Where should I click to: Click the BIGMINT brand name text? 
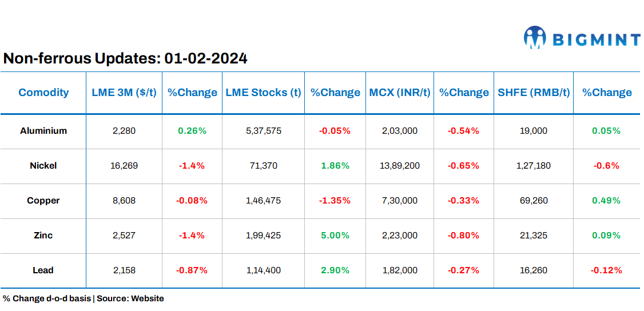click(x=596, y=39)
